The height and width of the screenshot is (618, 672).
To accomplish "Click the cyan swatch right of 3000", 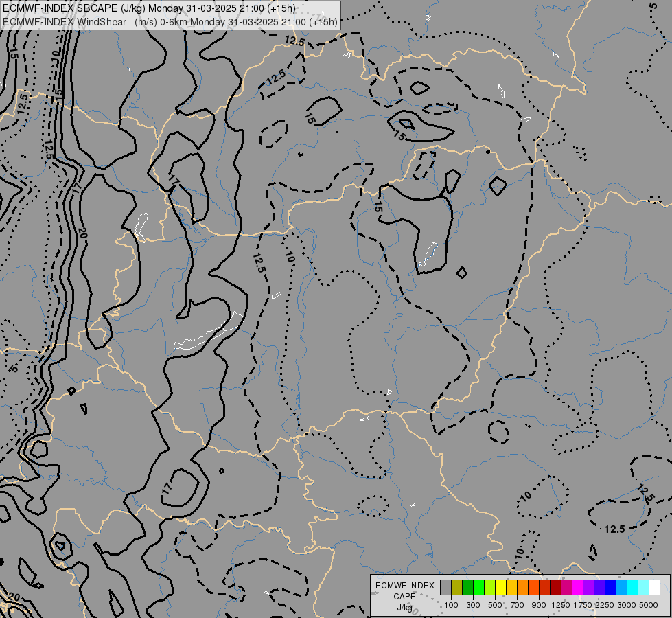I will 633,587.
